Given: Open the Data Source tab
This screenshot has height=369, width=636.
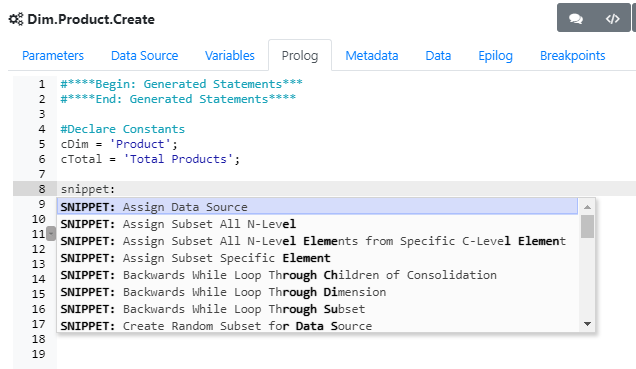Looking at the screenshot, I should [144, 56].
